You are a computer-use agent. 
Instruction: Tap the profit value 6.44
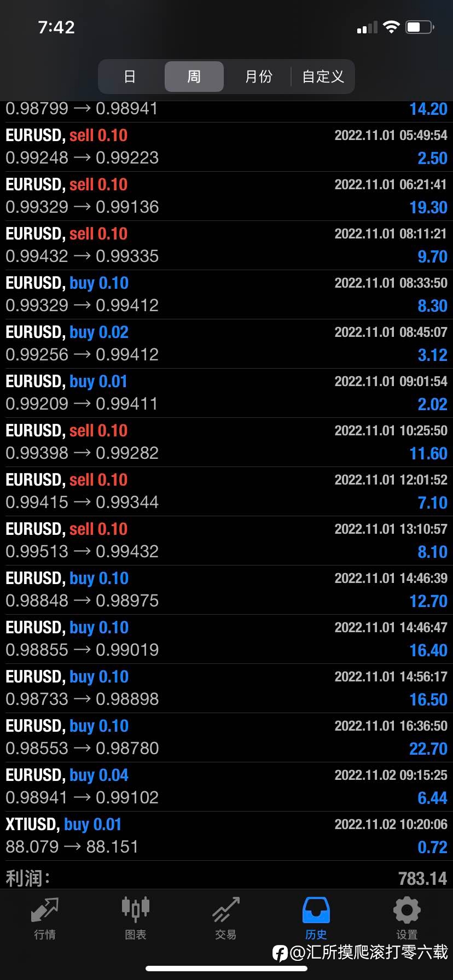coord(432,798)
